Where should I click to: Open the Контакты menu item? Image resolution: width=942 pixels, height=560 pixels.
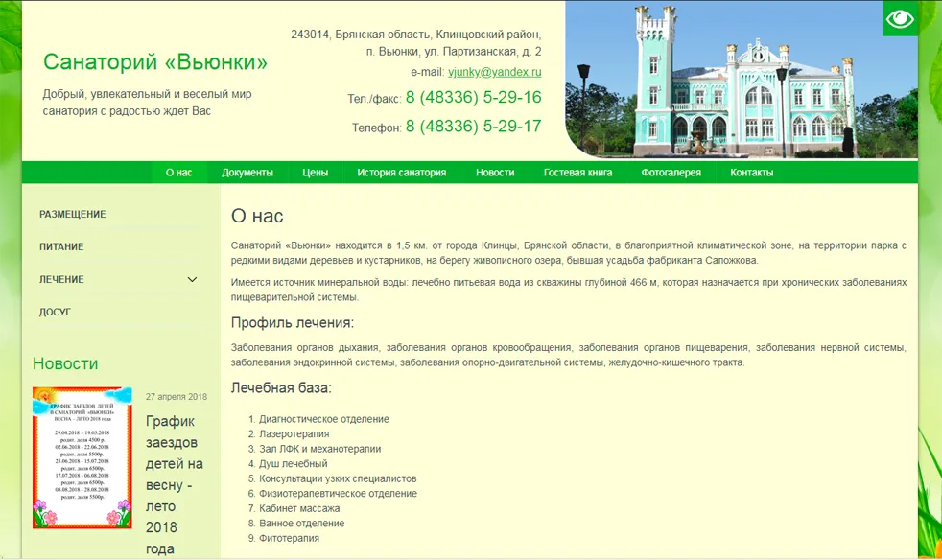coord(751,173)
